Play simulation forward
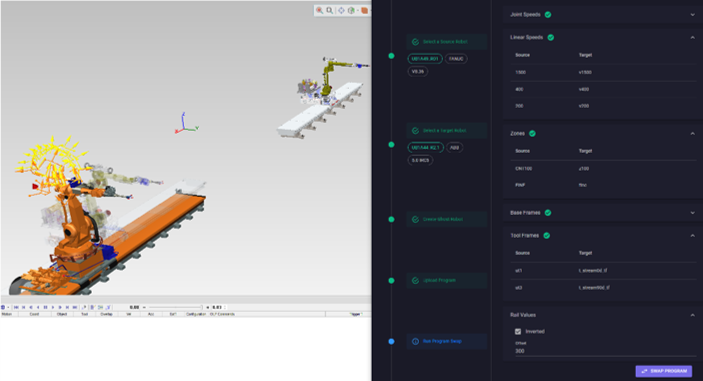The width and height of the screenshot is (703, 381). pos(53,307)
